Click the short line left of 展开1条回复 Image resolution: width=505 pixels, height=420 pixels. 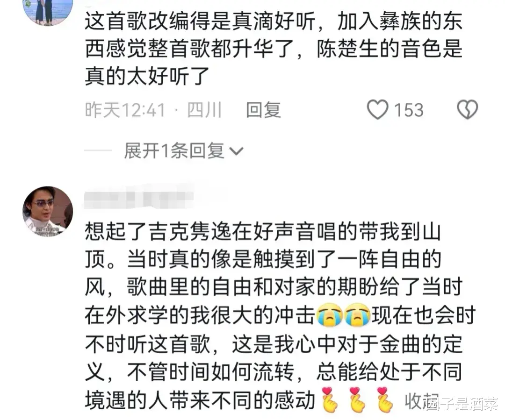pos(98,150)
